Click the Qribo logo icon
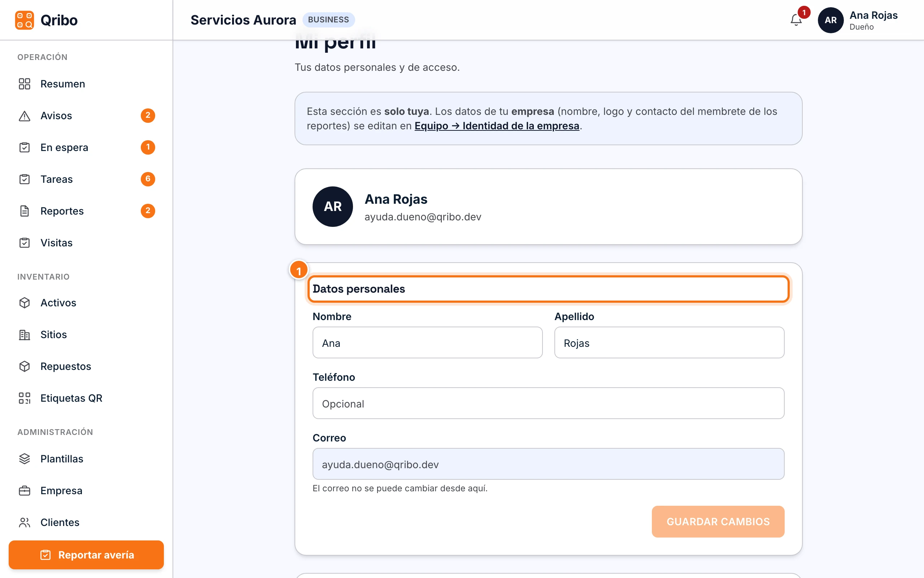This screenshot has height=578, width=924. pyautogui.click(x=25, y=20)
